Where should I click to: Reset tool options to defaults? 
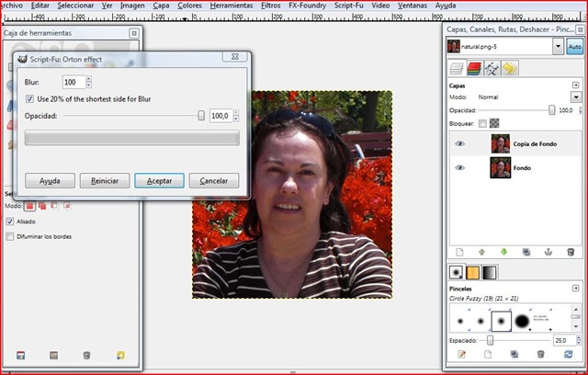click(x=120, y=355)
